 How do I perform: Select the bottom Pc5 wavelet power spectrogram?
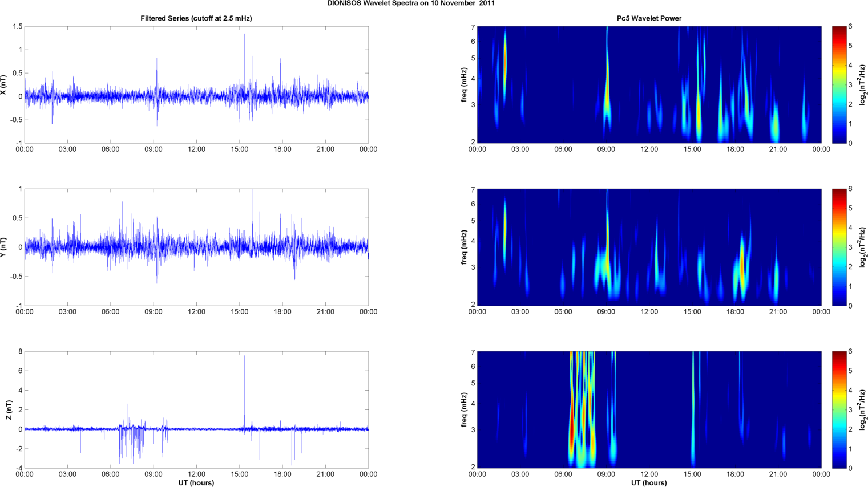(649, 410)
